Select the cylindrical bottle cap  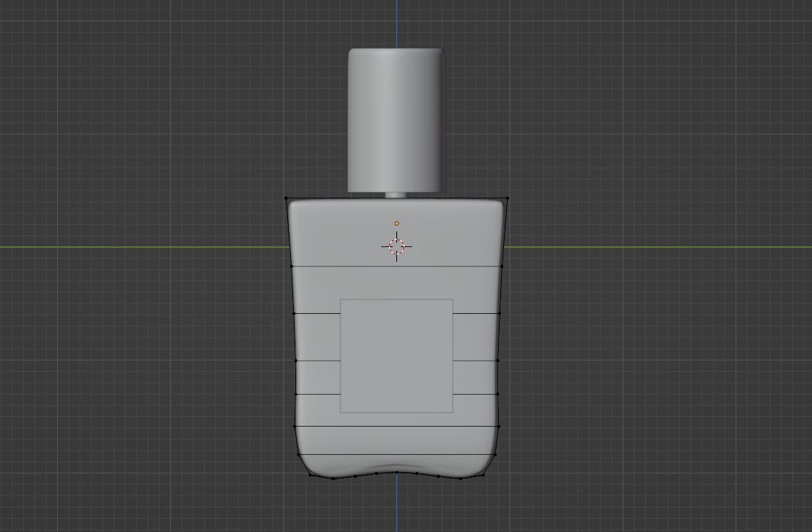[396, 120]
